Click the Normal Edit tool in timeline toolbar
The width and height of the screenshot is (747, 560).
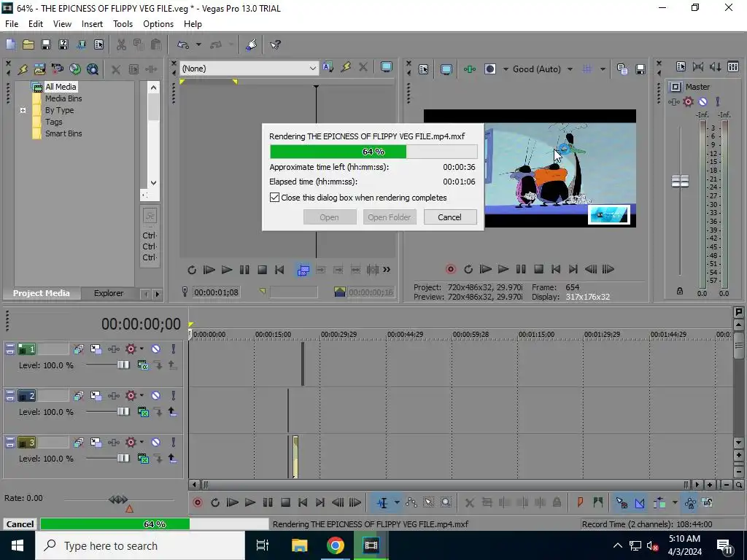coord(382,502)
